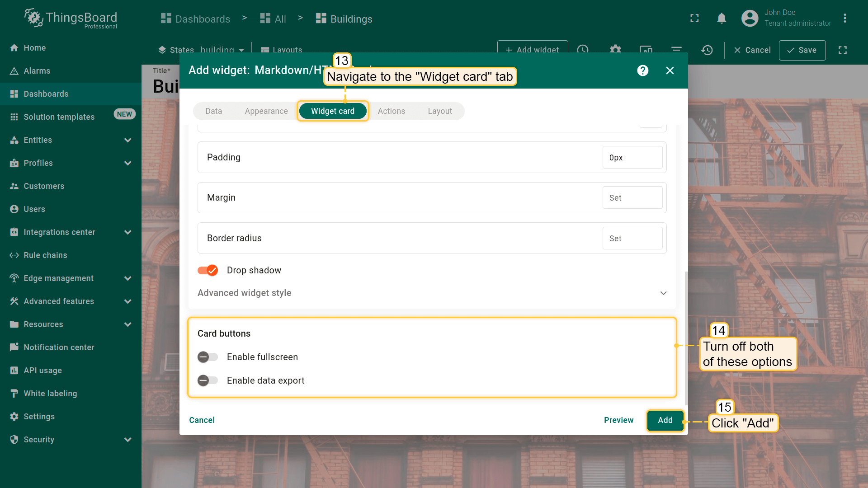Toggle the Enable fullscreen switch
This screenshot has width=868, height=488.
pyautogui.click(x=208, y=357)
